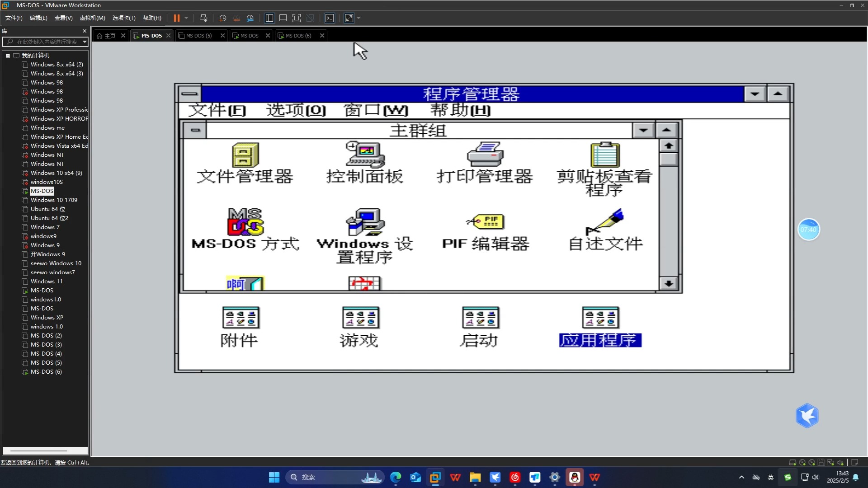This screenshot has width=868, height=488.
Task: Enter full screen mode via toolbar icon
Action: (x=297, y=18)
